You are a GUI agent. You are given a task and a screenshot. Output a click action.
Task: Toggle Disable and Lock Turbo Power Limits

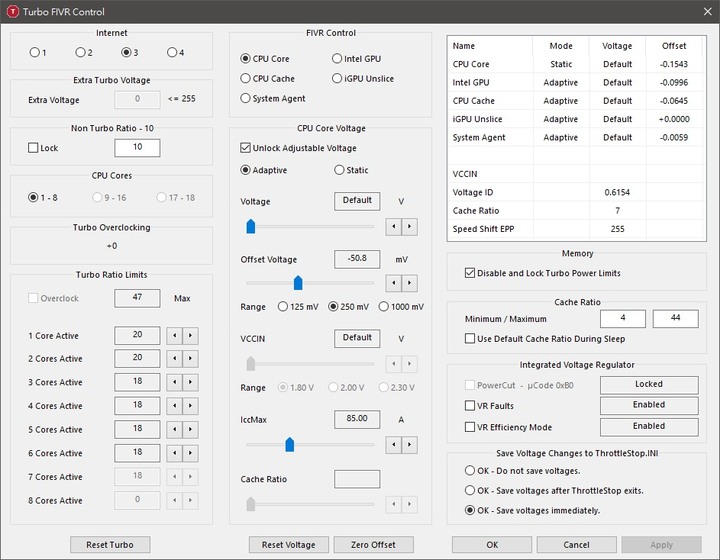click(x=471, y=272)
